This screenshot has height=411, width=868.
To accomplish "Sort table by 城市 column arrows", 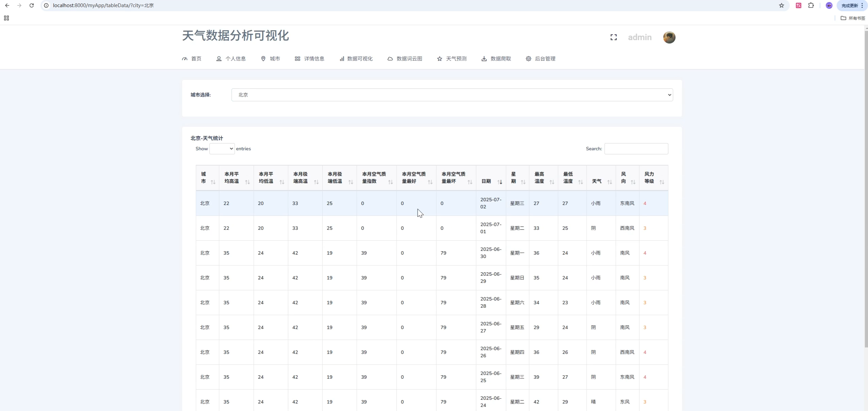I will point(213,182).
